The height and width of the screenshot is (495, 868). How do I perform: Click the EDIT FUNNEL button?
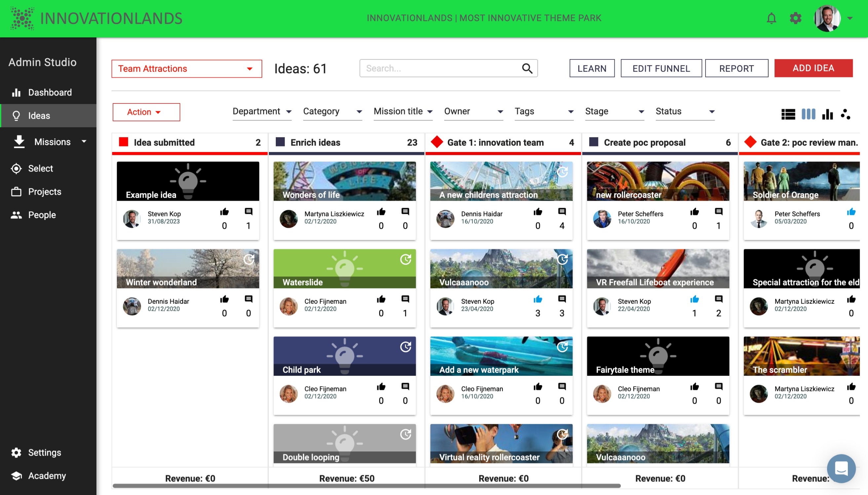(661, 68)
